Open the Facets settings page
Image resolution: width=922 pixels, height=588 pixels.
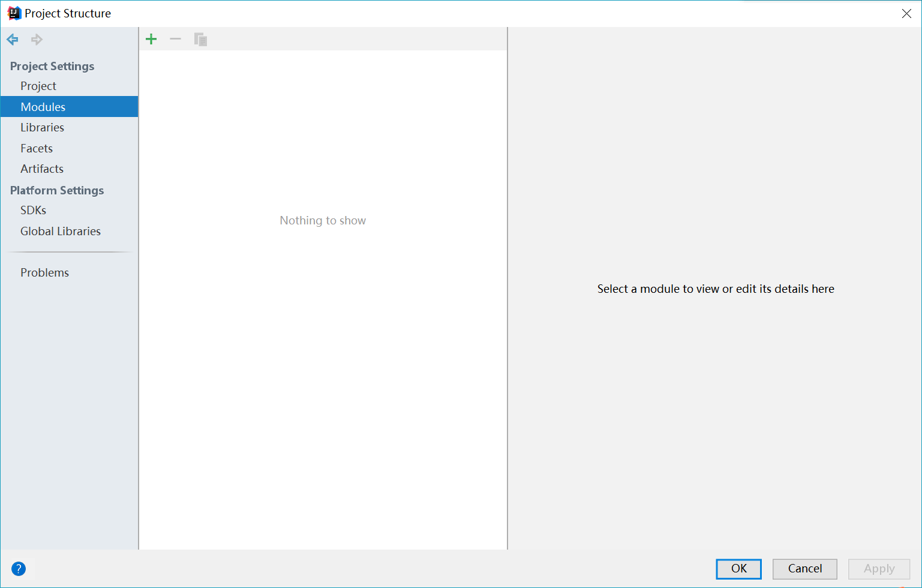69,148
